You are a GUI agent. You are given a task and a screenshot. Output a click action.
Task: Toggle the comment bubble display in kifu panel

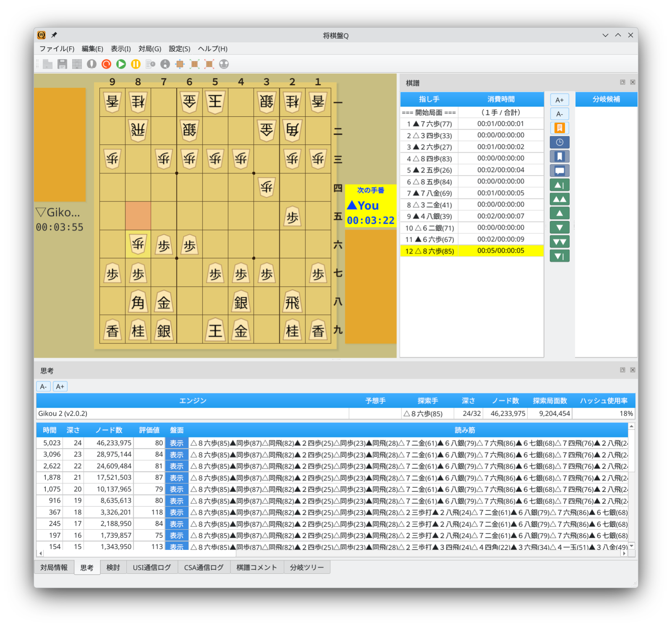(x=560, y=170)
